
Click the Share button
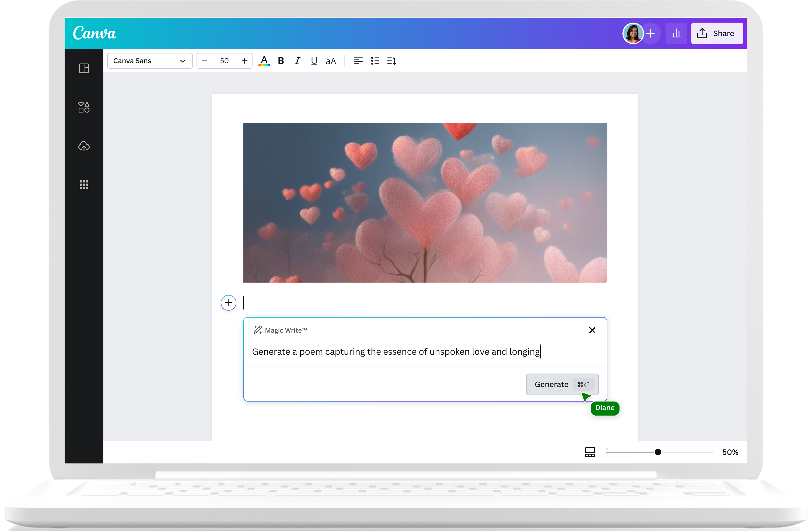[x=716, y=33]
